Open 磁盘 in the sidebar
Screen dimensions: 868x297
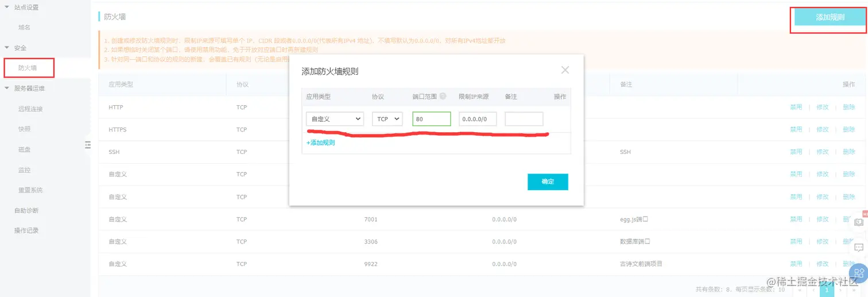[x=24, y=149]
